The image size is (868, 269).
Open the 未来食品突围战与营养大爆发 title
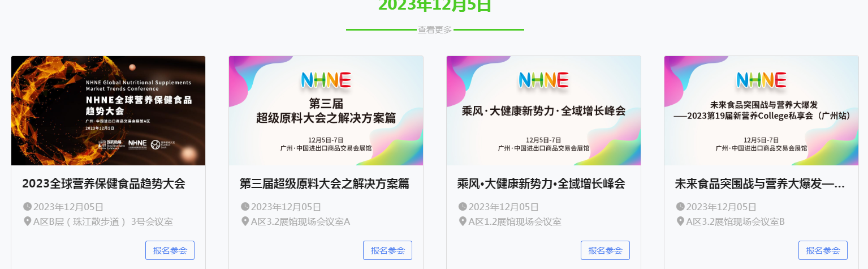(760, 183)
